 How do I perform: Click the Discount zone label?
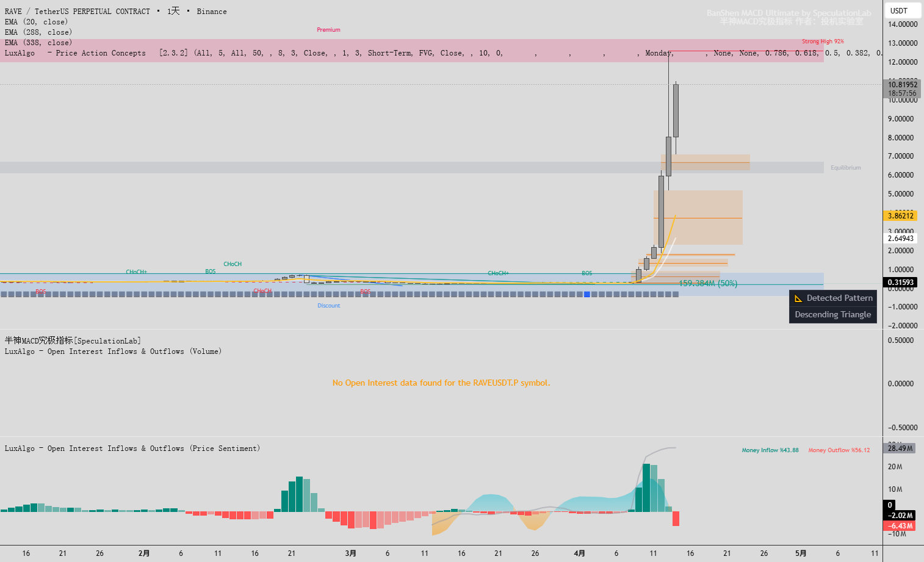[x=328, y=306]
